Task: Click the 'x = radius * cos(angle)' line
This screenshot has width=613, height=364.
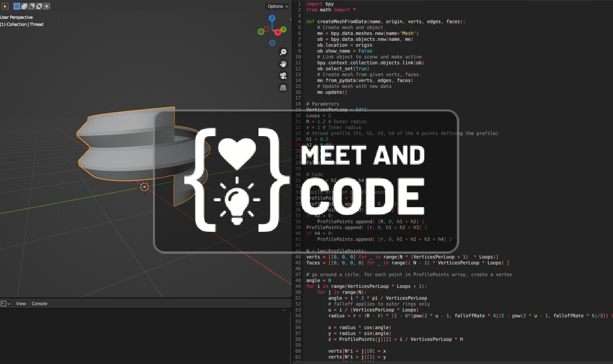Action: point(360,328)
